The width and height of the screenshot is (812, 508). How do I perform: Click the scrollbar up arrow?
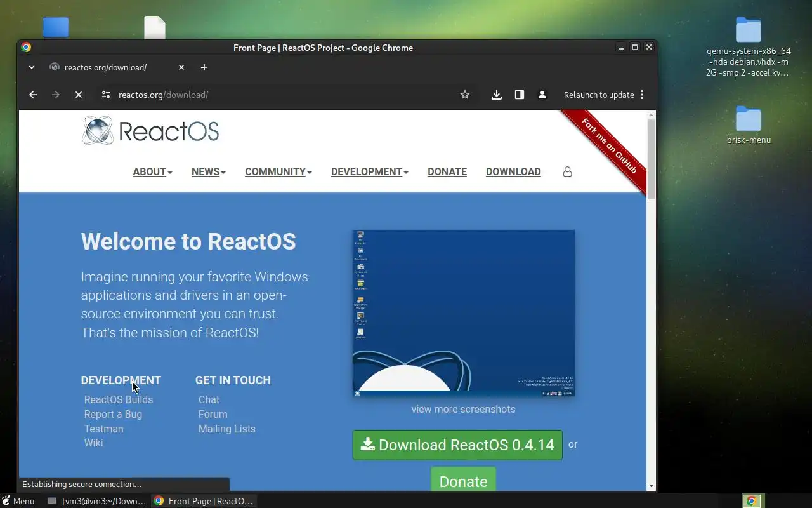point(651,115)
